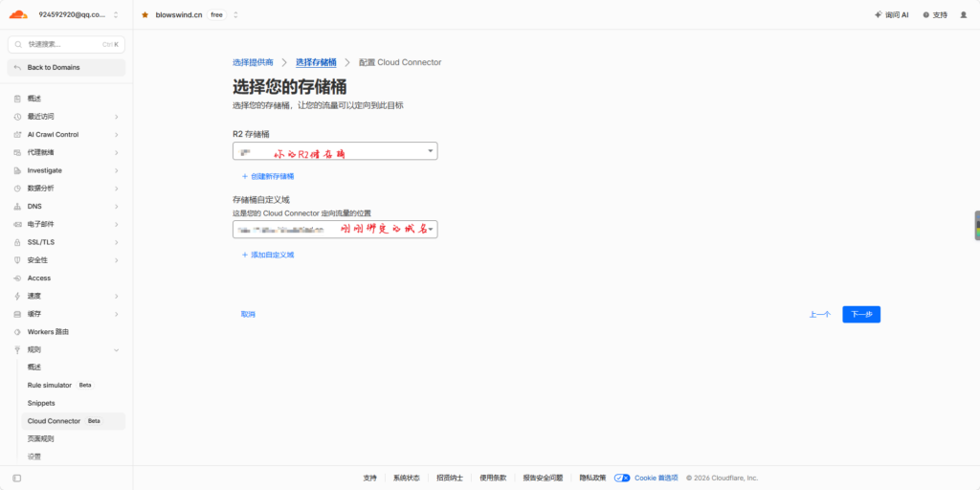
Task: Expand the 最近访问 chevron
Action: [116, 117]
